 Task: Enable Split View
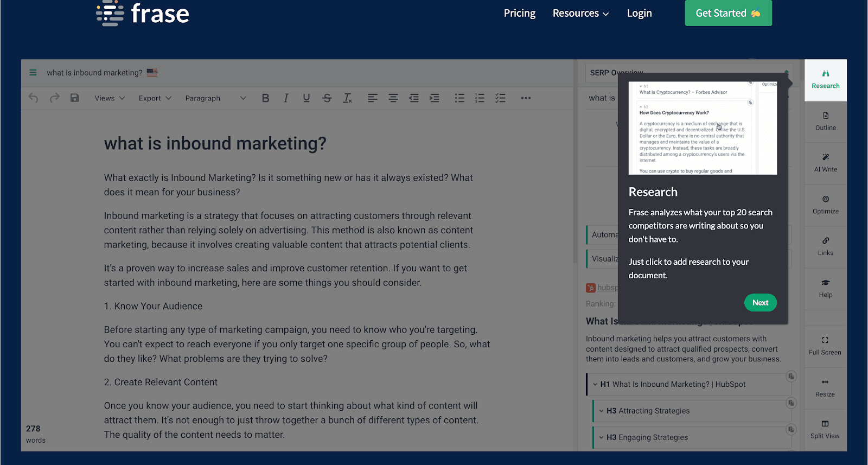tap(825, 430)
